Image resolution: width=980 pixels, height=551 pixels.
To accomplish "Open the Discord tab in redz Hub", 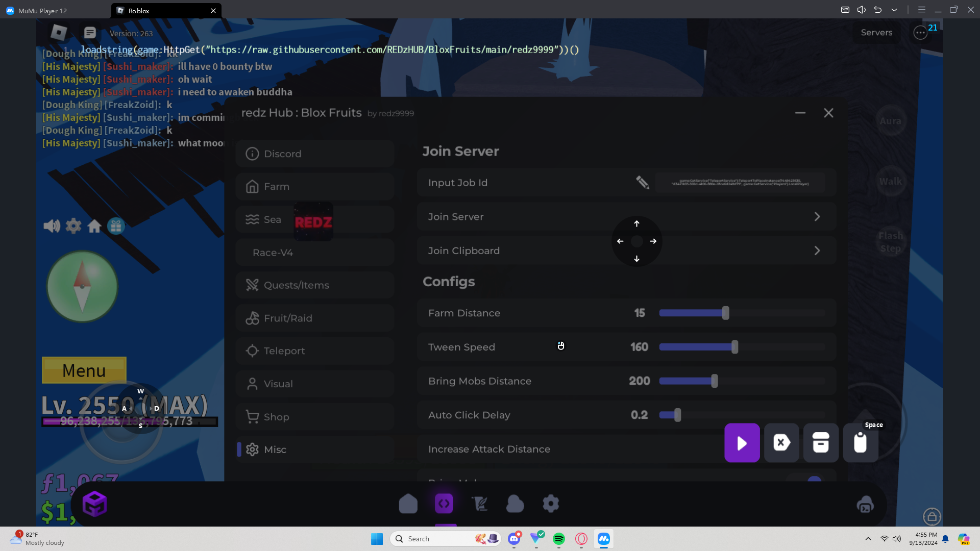I will tap(315, 154).
